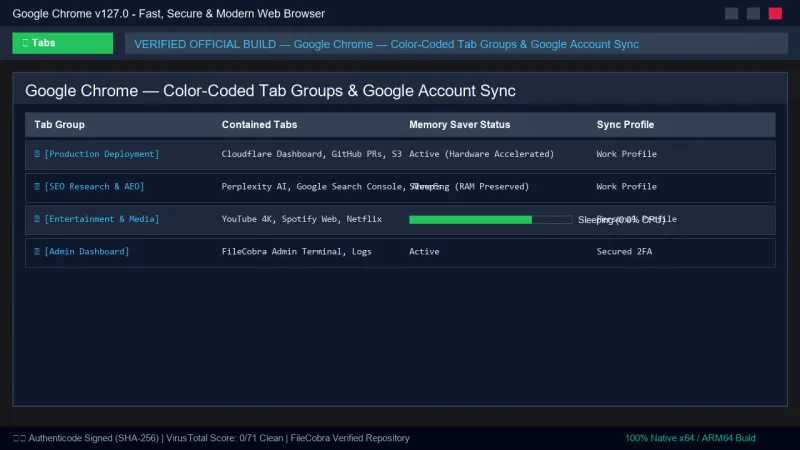This screenshot has width=800, height=450.
Task: Click the Admin Dashboard 'Active' status
Action: click(x=424, y=252)
